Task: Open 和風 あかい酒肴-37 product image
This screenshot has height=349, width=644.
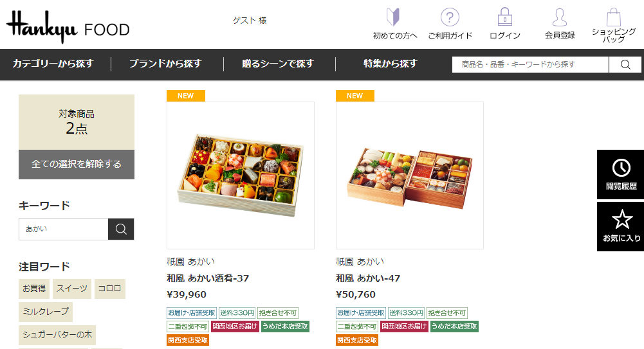Action: pos(241,175)
